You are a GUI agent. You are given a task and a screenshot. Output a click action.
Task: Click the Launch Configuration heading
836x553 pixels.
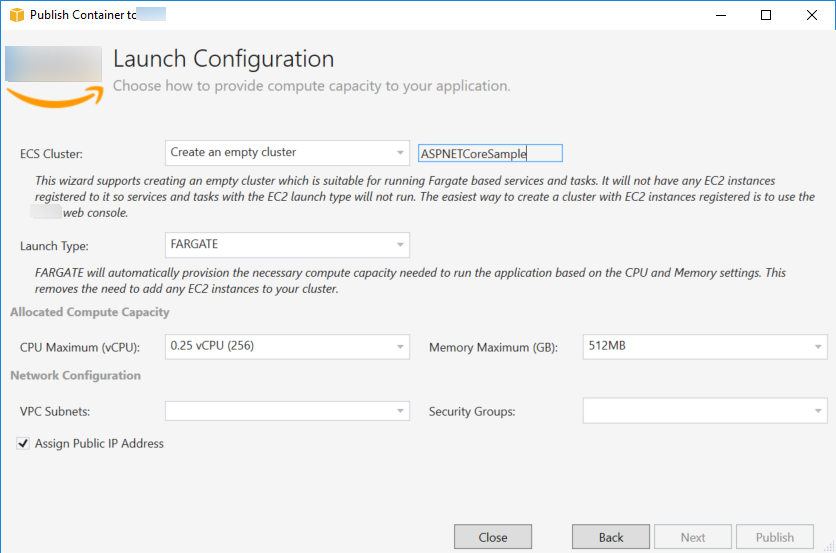click(223, 59)
